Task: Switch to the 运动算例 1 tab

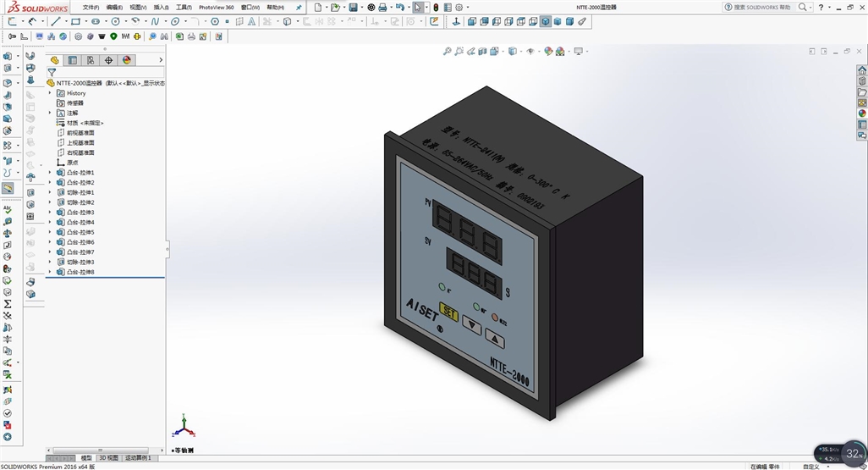Action: [x=138, y=458]
